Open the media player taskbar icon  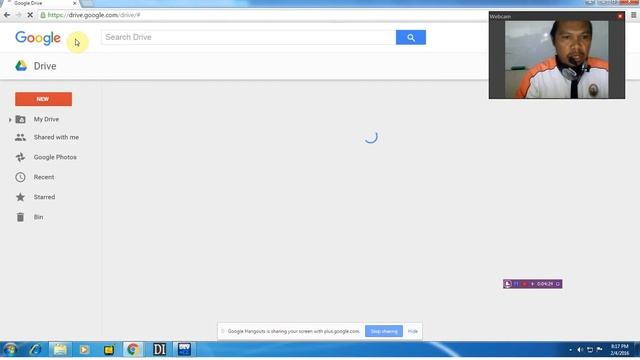[x=84, y=349]
